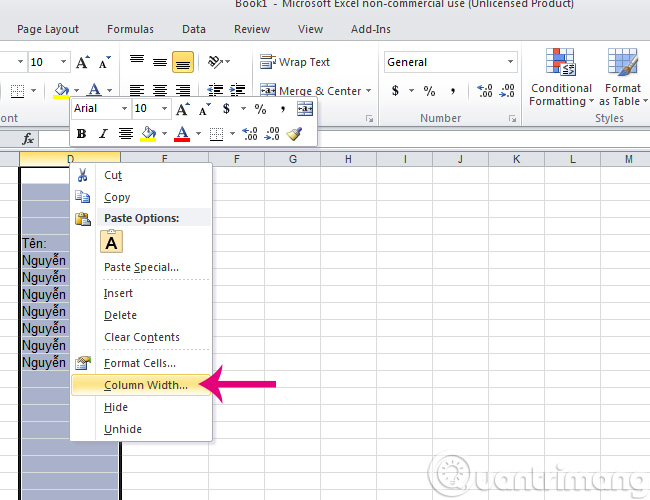Screen dimensions: 650x500
Task: Click mini toolbar red Font Color A
Action: point(182,133)
